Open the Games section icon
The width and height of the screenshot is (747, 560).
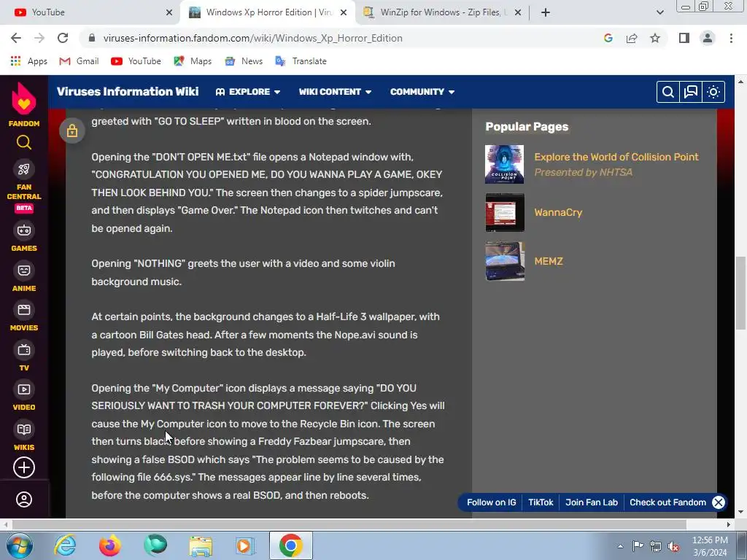click(x=24, y=230)
